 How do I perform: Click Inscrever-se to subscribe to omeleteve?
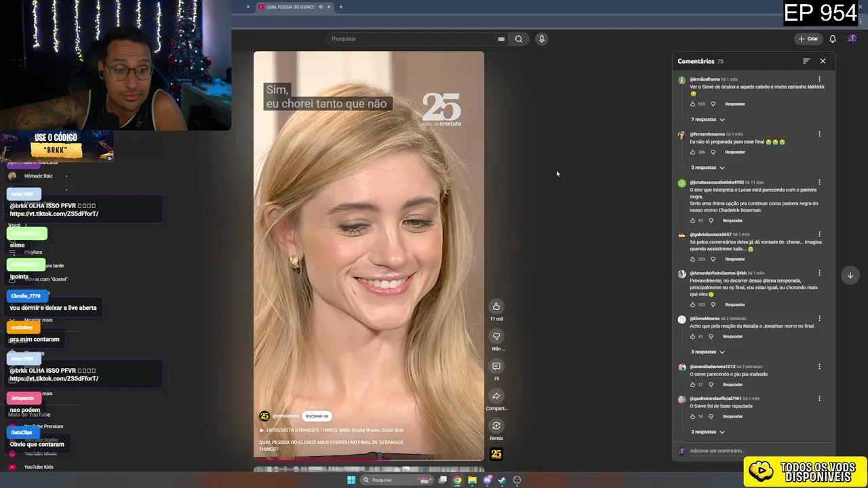coord(317,416)
